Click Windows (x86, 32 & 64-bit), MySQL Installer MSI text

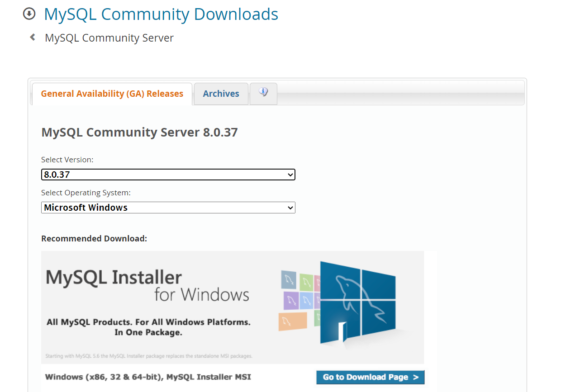coord(148,377)
